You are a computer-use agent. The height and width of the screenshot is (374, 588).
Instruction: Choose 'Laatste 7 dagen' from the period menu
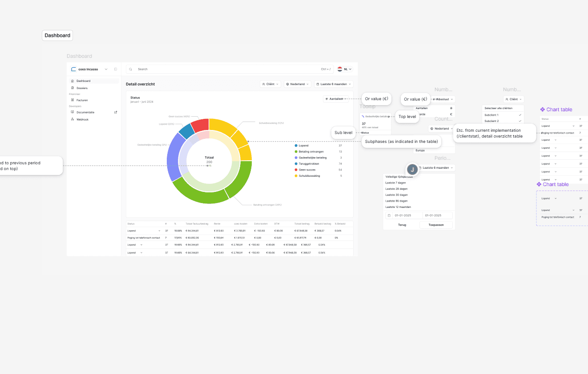[396, 183]
